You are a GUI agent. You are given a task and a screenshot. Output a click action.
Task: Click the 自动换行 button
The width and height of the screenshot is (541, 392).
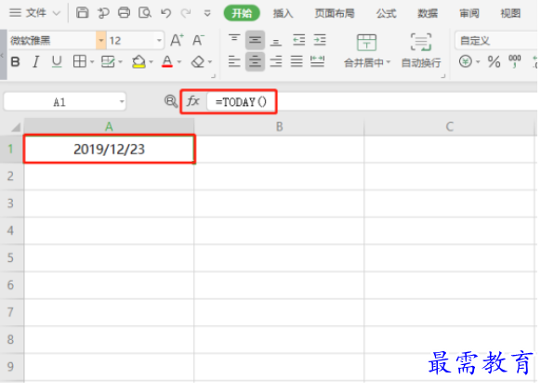(x=421, y=51)
